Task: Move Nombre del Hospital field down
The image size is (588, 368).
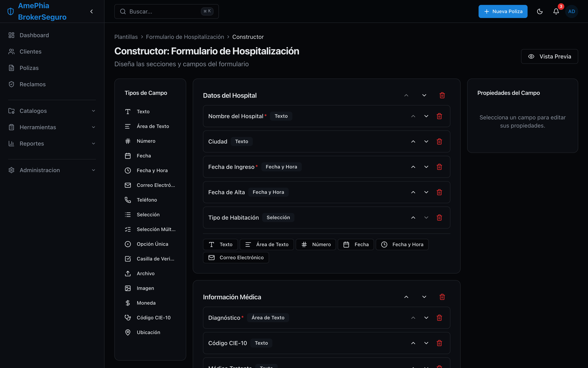Action: [x=426, y=116]
